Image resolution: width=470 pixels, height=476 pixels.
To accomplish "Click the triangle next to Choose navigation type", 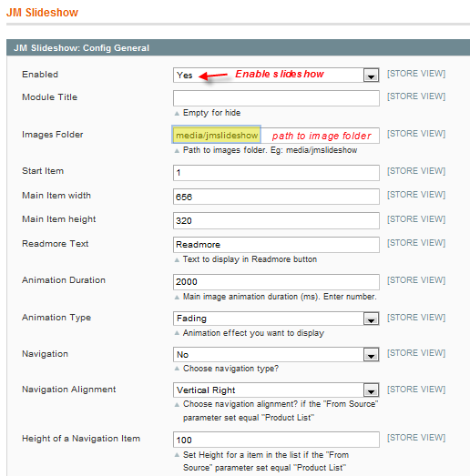I will [177, 369].
